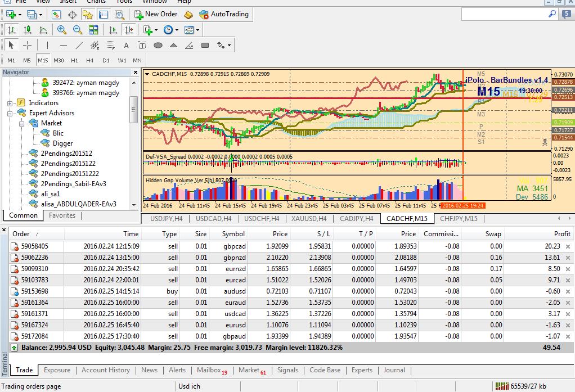This screenshot has height=392, width=575.
Task: Close order 59058405 with its X
Action: click(568, 246)
